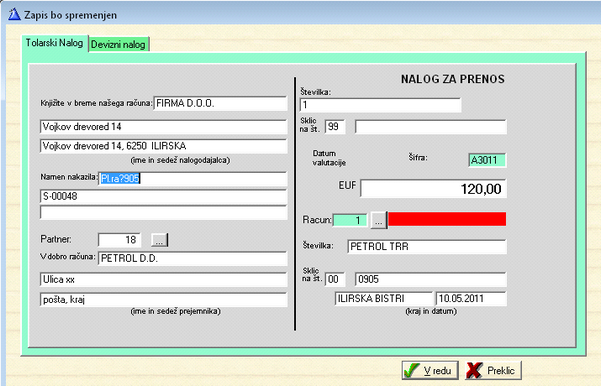This screenshot has width=601, height=386.
Task: Click the S-00048 field
Action: pyautogui.click(x=164, y=197)
